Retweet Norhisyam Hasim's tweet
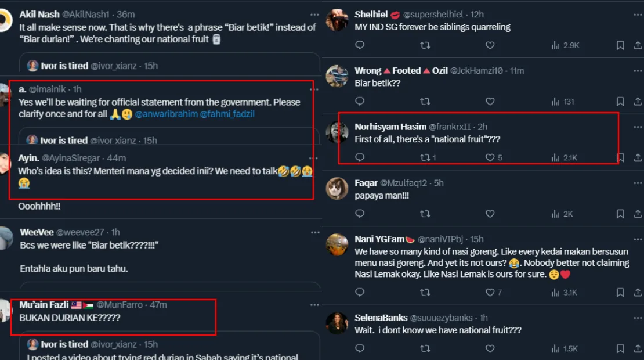This screenshot has width=644, height=360. [425, 157]
